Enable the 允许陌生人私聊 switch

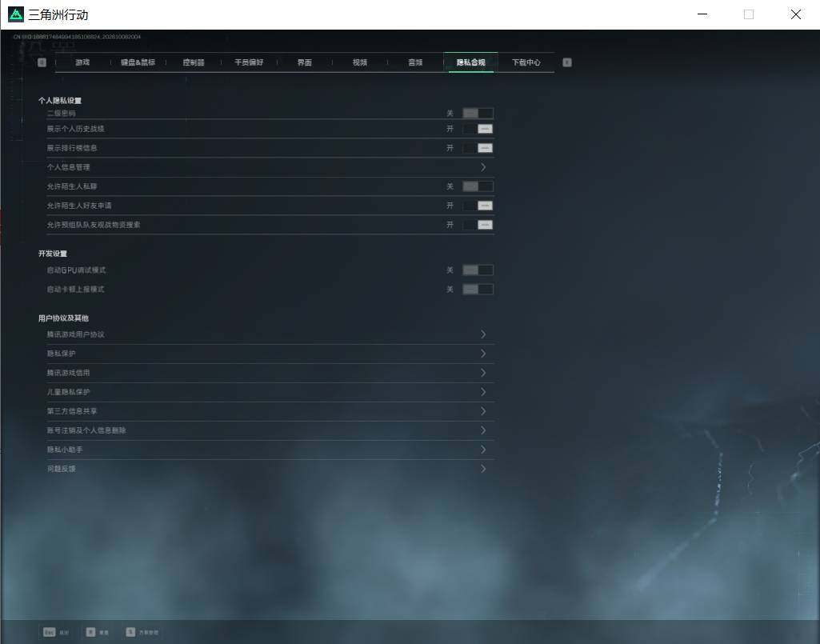pos(478,186)
